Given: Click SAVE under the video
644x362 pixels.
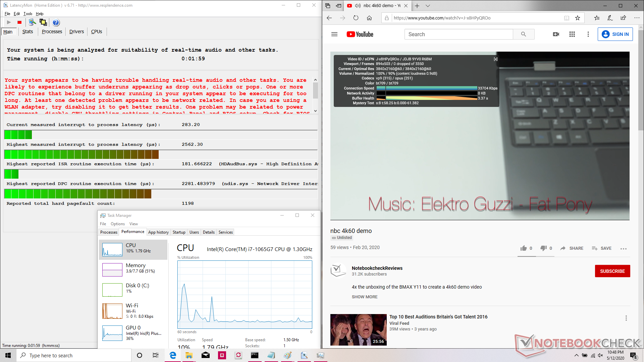Looking at the screenshot, I should 602,248.
